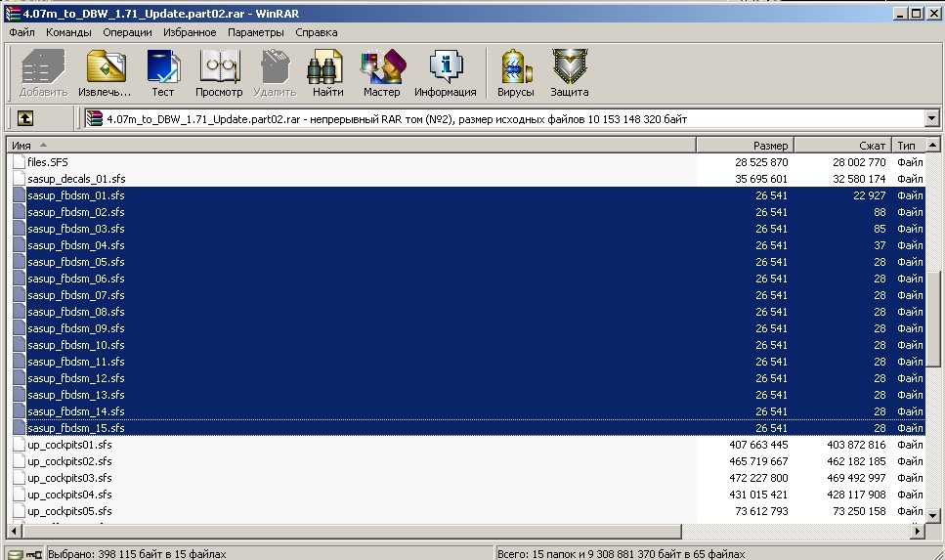Select the file sasup_fbdsm_10.sfs
945x560 pixels.
pyautogui.click(x=76, y=345)
